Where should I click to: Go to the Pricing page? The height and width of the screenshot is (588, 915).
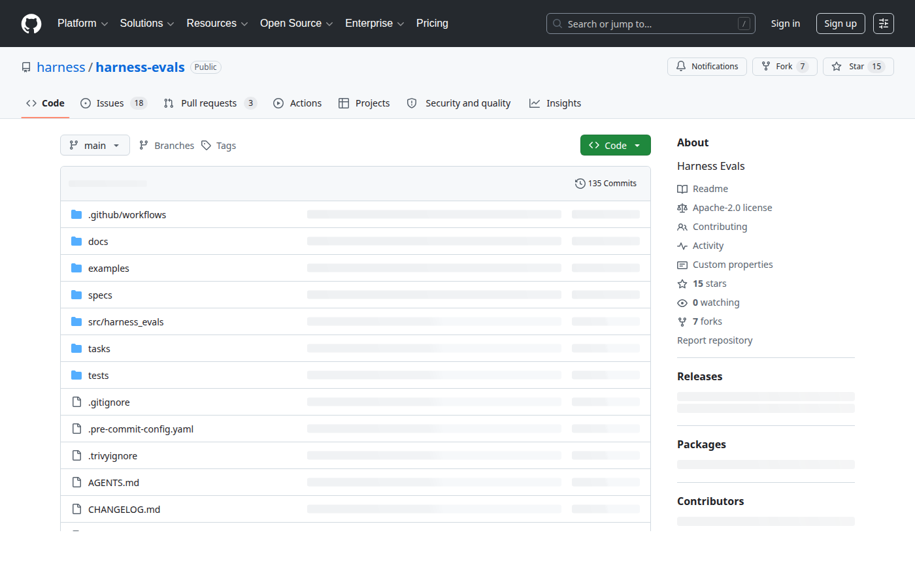click(432, 24)
